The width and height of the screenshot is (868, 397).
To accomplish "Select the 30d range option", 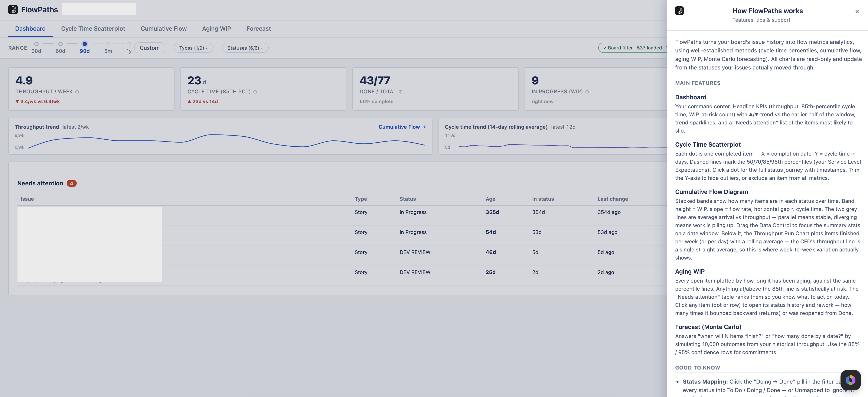I will point(36,48).
